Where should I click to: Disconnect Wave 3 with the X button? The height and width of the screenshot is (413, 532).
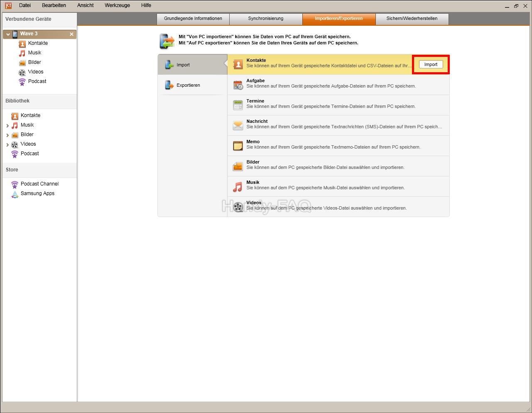[x=71, y=34]
